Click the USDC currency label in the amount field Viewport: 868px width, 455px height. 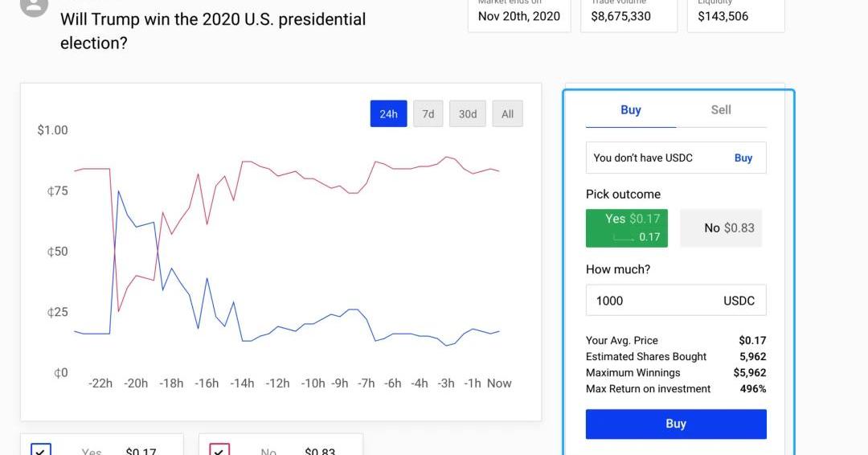[739, 301]
